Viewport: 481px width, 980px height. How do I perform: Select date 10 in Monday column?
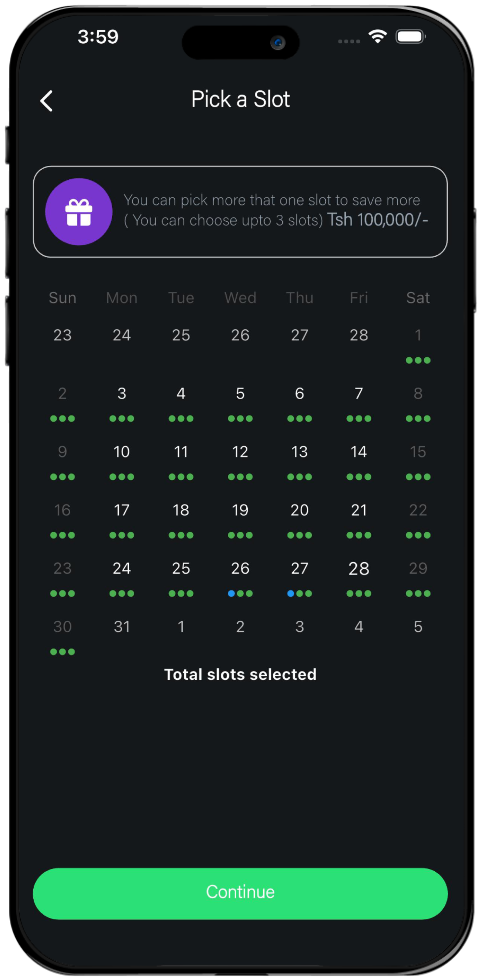click(122, 452)
